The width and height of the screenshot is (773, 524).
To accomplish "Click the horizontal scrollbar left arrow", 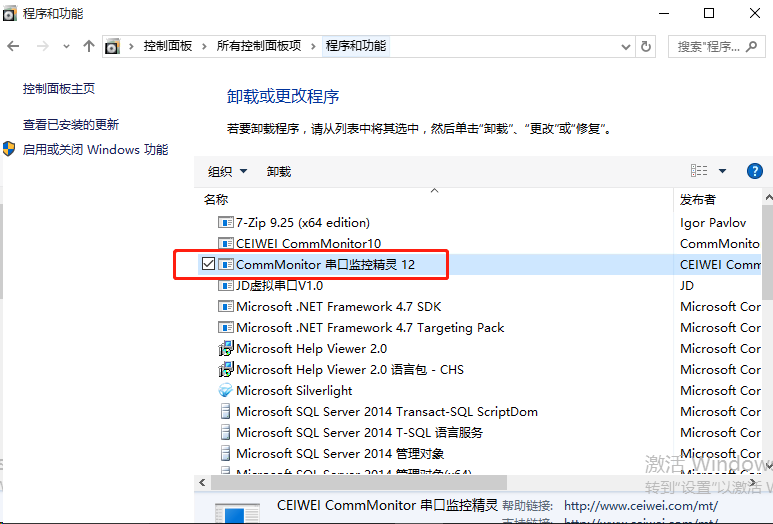I will 202,482.
